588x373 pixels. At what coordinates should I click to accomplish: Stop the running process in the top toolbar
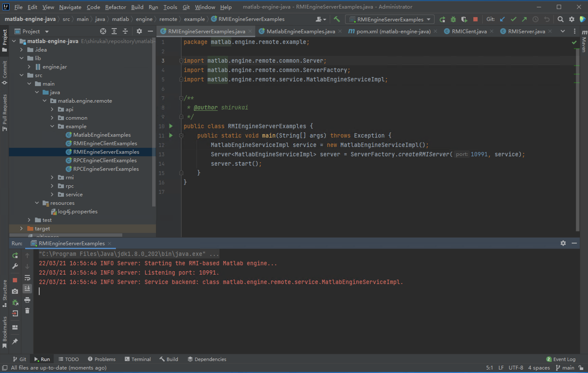pos(476,19)
